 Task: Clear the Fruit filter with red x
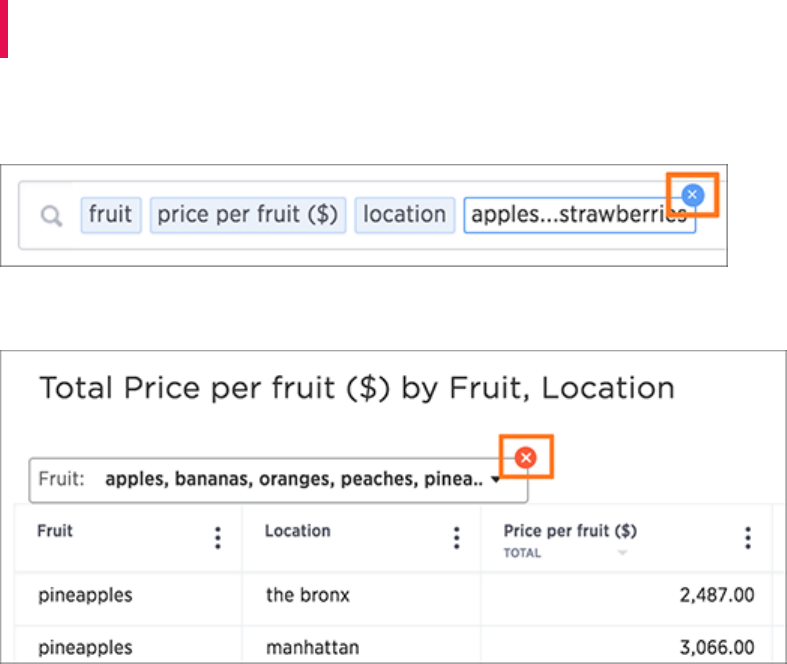[x=526, y=457]
